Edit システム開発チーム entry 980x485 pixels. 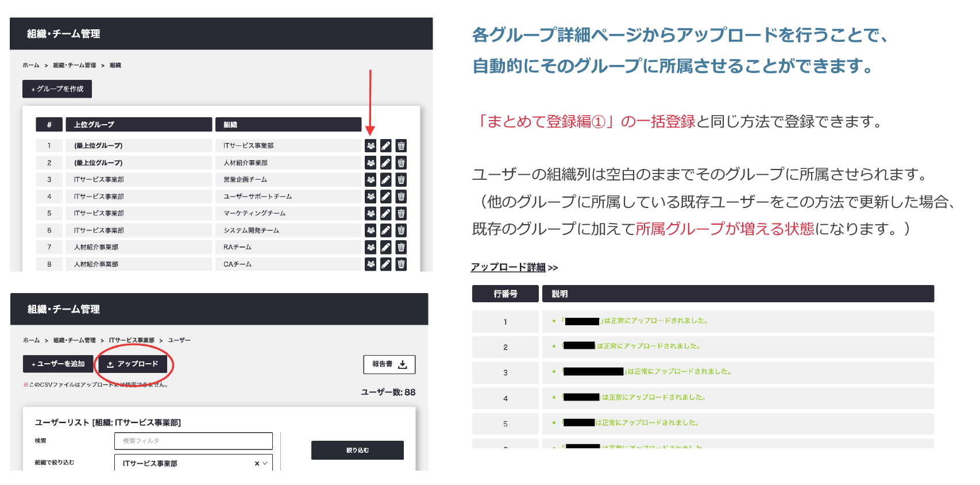click(386, 230)
